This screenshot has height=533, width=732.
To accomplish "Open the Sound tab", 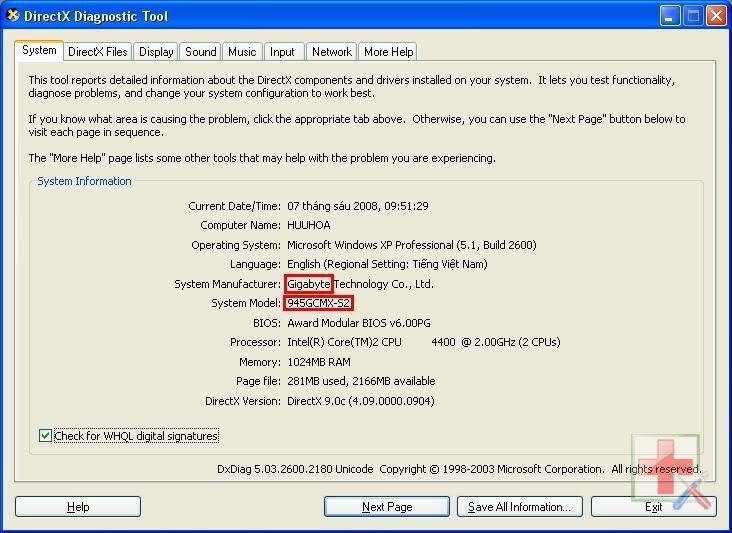I will point(200,52).
